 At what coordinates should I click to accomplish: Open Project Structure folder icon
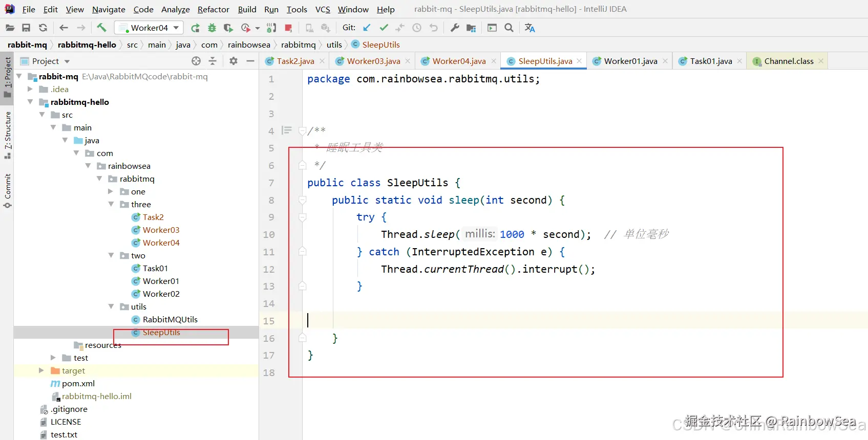471,28
